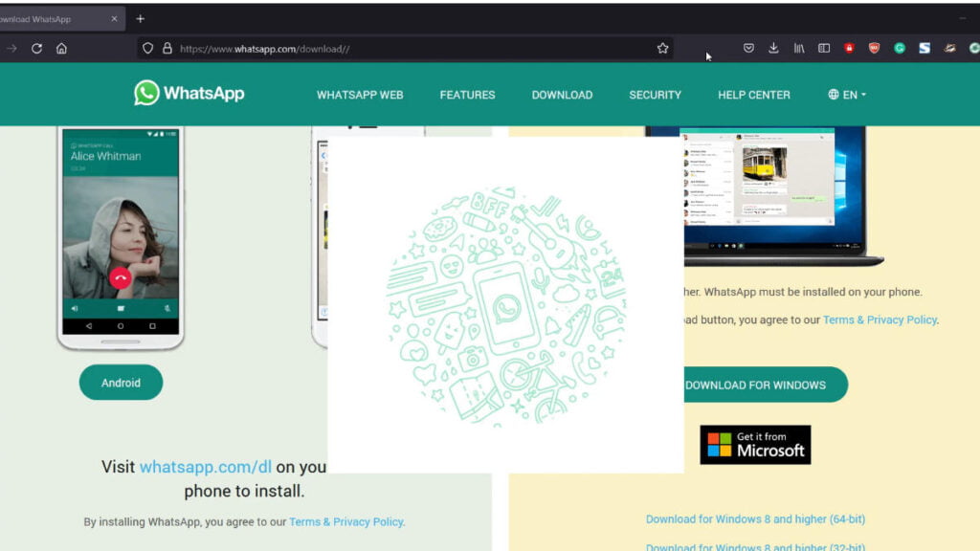This screenshot has width=980, height=551.
Task: Reload the page with the refresh icon
Action: coord(35,48)
